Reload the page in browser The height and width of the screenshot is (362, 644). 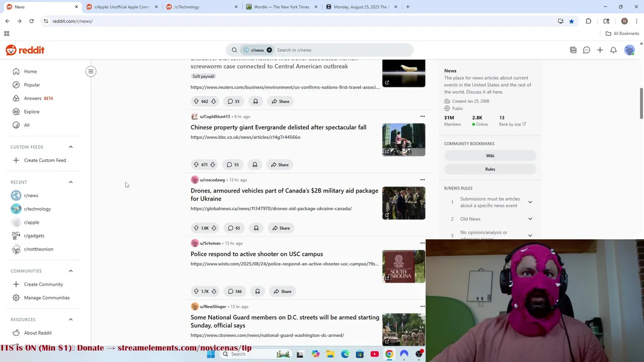coord(31,21)
